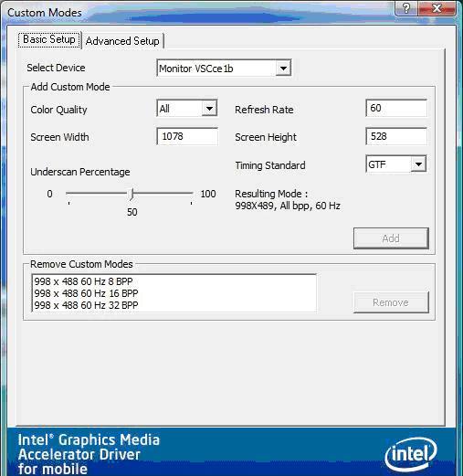Click the Screen Width input field

(x=187, y=136)
